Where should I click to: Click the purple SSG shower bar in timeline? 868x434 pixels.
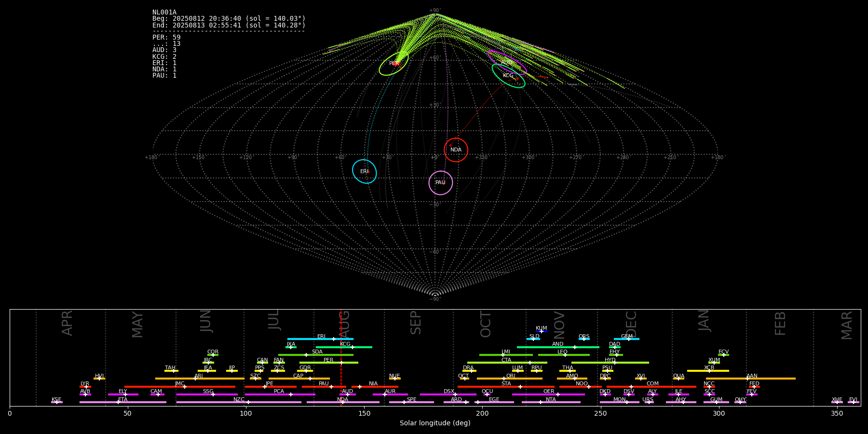tap(207, 394)
